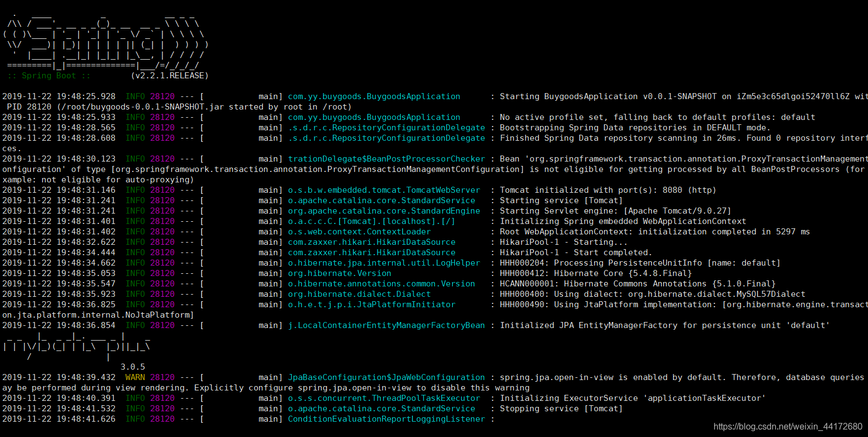Select the 'on.jta.platform.internal.NoJtaPlatform]' continuation line
868x437 pixels.
pos(98,315)
